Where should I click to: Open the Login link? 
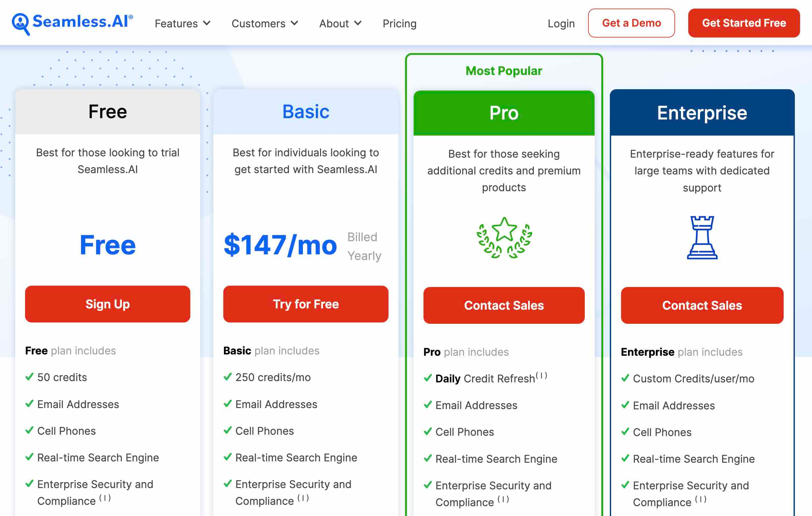[x=561, y=23]
